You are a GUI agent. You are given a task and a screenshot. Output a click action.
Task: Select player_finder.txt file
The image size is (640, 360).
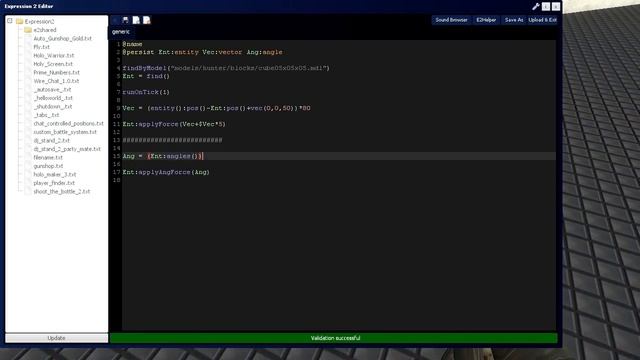[x=54, y=183]
